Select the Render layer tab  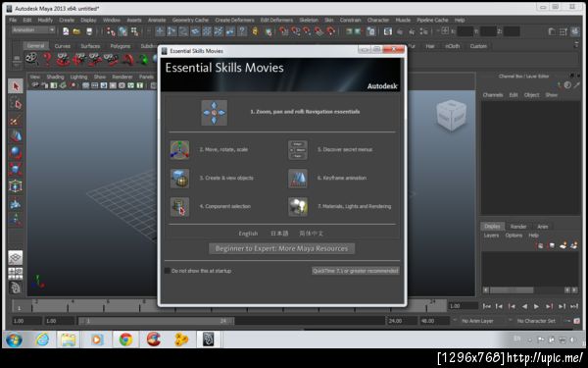tap(518, 227)
